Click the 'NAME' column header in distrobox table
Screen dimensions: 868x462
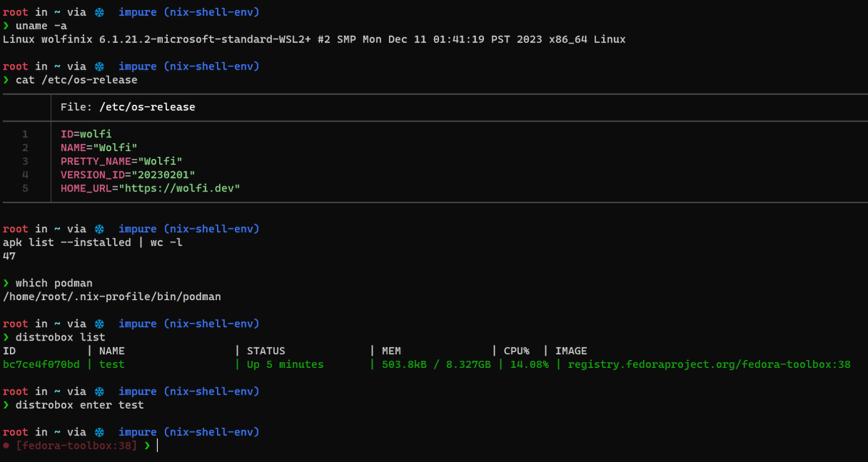(x=112, y=351)
